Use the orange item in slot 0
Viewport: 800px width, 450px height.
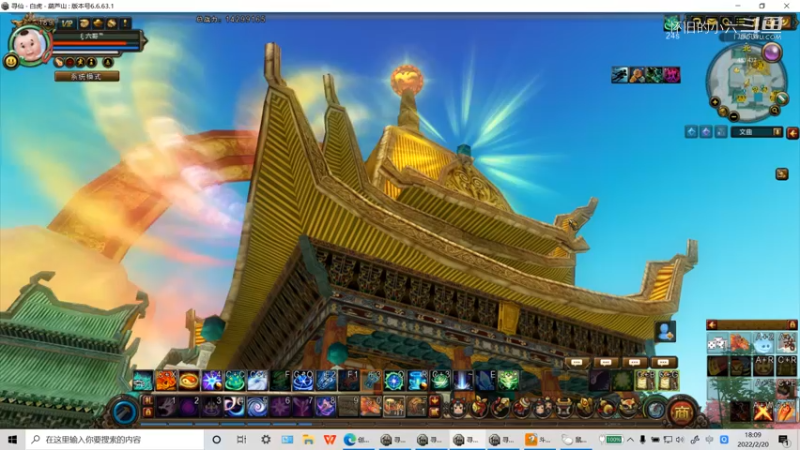[x=371, y=407]
